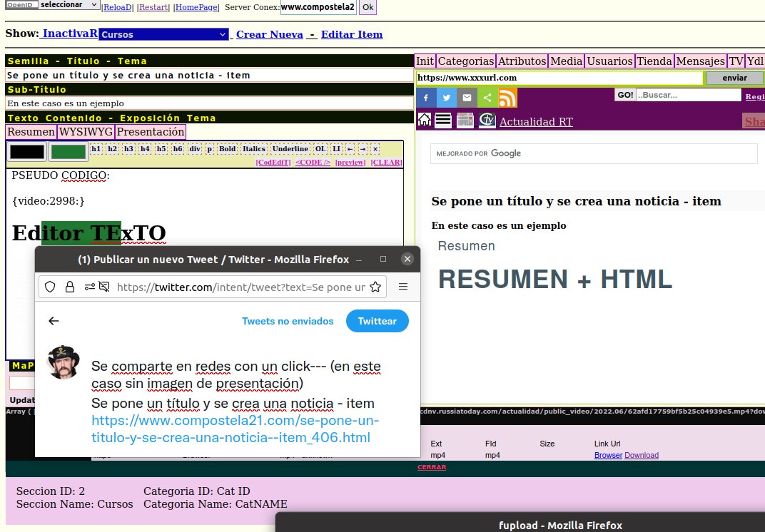Click the enviar button
The height and width of the screenshot is (532, 765).
pyautogui.click(x=735, y=78)
